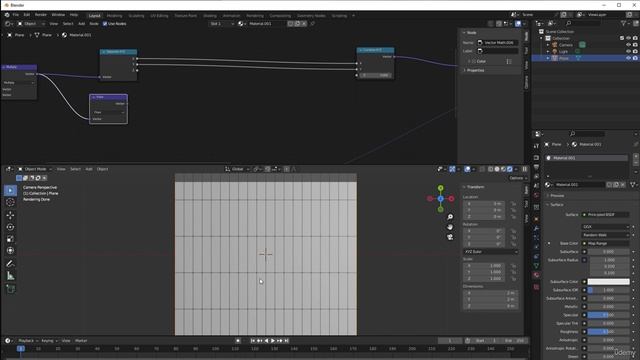Click the Blender logo menu icon
Viewport: 640px width, 360px height.
(7, 15)
